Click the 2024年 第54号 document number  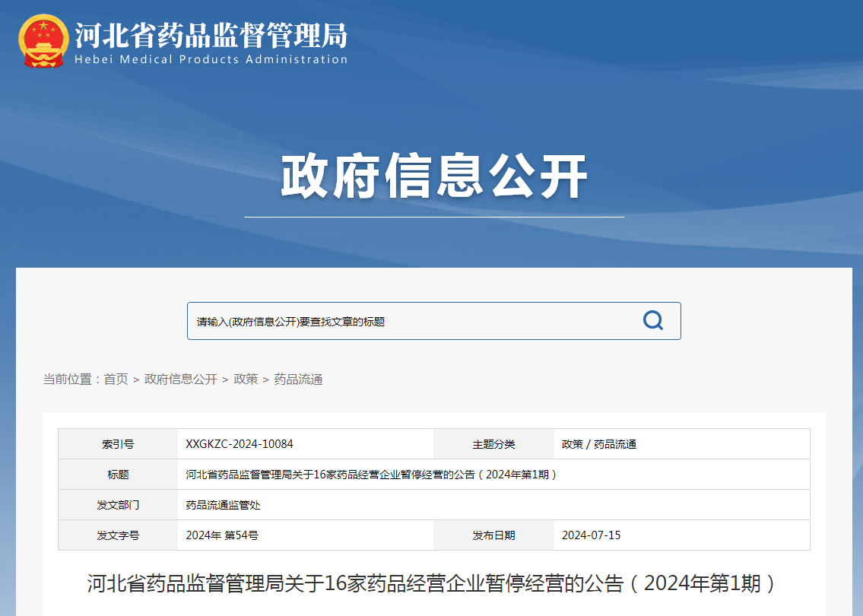coord(222,535)
